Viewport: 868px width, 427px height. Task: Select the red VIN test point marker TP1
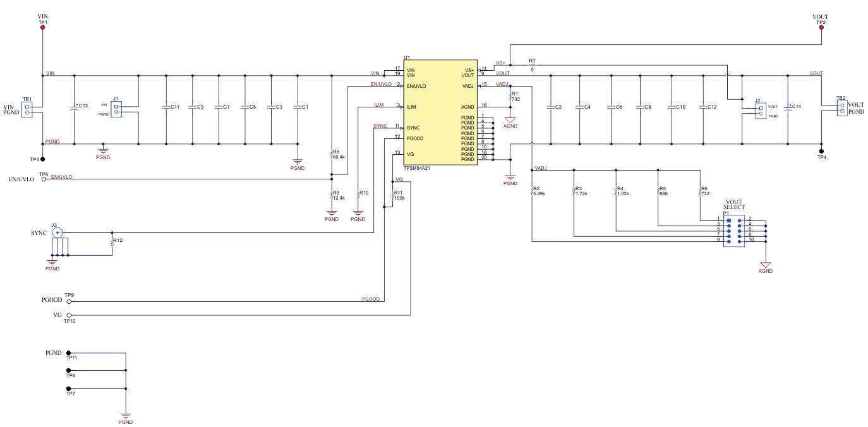point(42,27)
